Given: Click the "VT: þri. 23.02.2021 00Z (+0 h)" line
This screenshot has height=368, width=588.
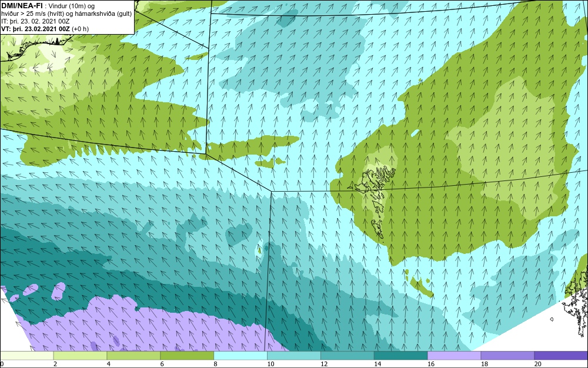Looking at the screenshot, I should [x=45, y=29].
